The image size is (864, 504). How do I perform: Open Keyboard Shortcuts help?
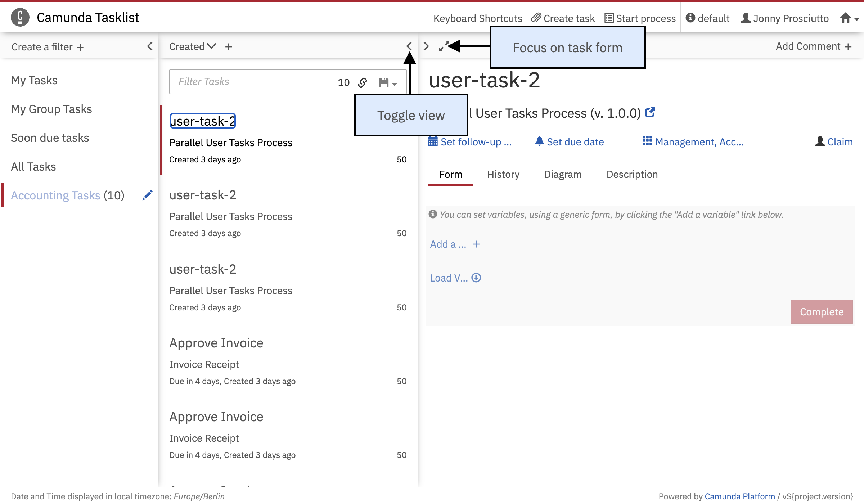click(x=478, y=18)
